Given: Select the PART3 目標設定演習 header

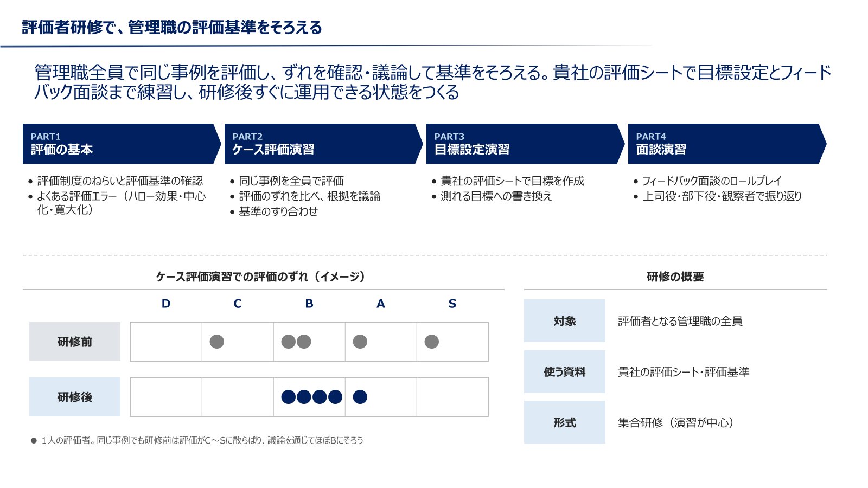Looking at the screenshot, I should click(x=525, y=144).
